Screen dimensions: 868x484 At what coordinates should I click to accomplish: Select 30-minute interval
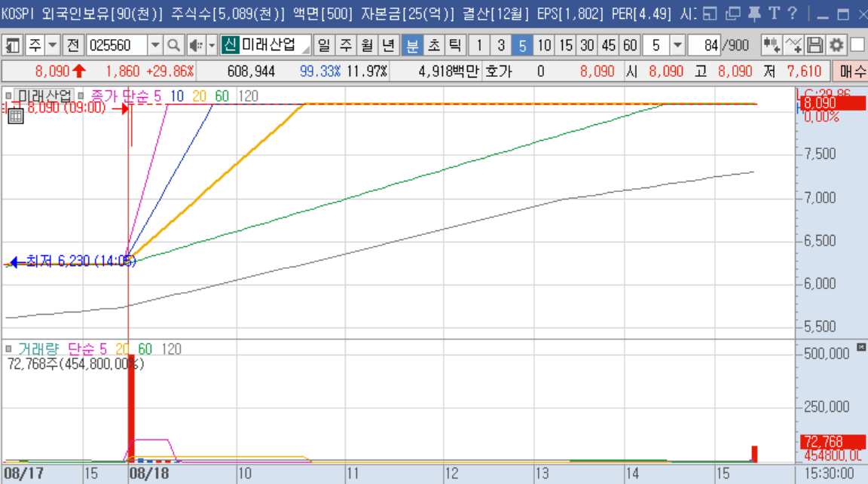[587, 45]
